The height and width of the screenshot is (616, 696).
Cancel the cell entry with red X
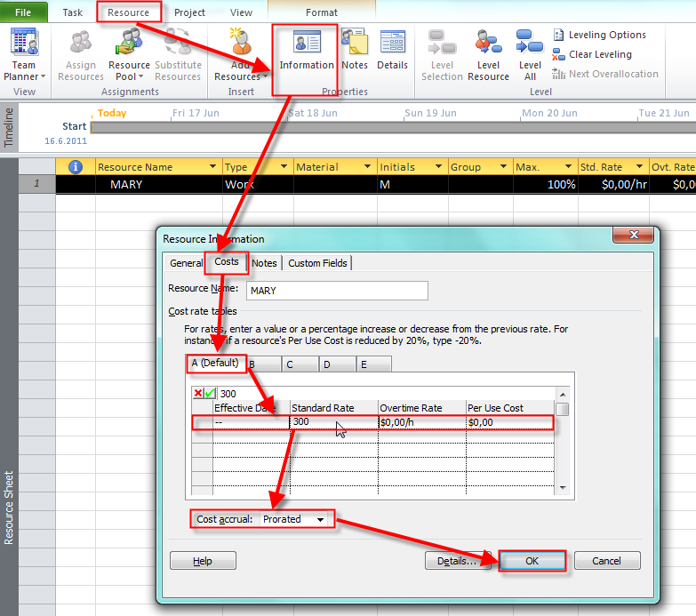(198, 394)
